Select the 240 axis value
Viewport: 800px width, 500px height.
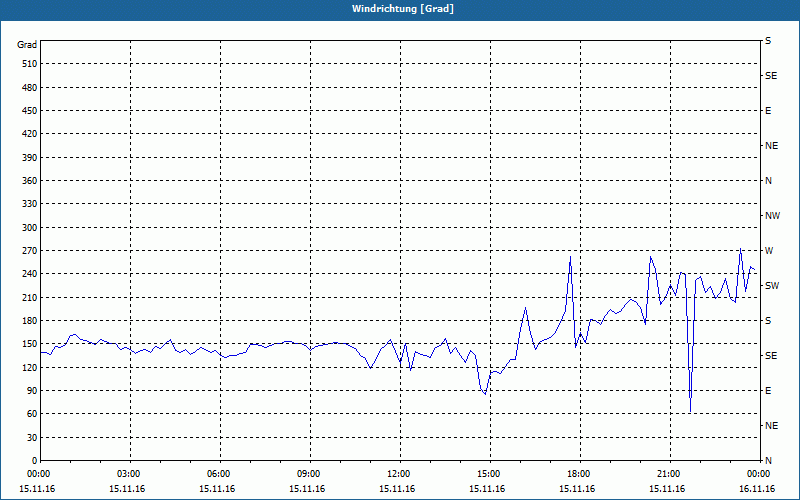coord(30,273)
